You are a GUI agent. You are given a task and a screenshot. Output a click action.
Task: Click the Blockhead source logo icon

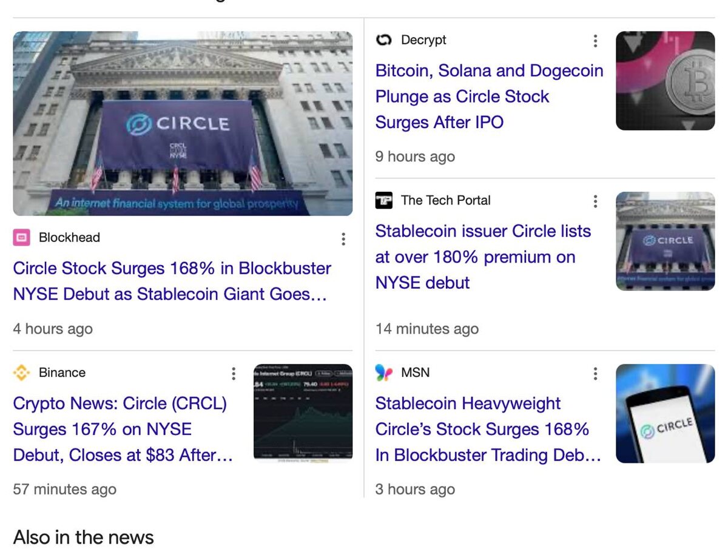click(22, 238)
